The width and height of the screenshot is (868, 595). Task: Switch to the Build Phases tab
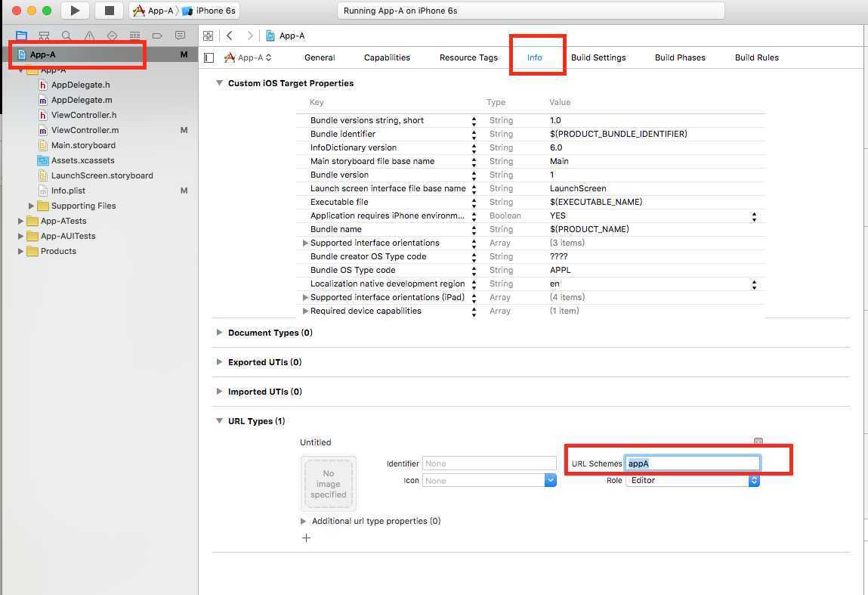click(x=680, y=57)
